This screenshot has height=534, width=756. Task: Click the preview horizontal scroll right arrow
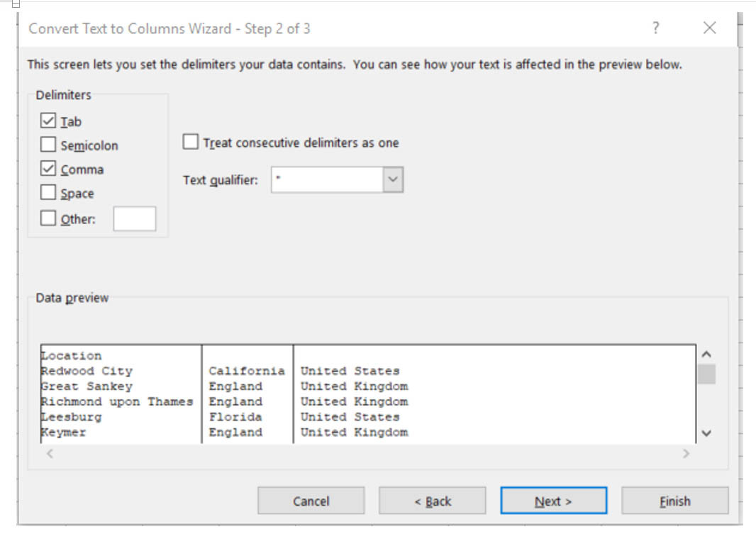click(685, 453)
